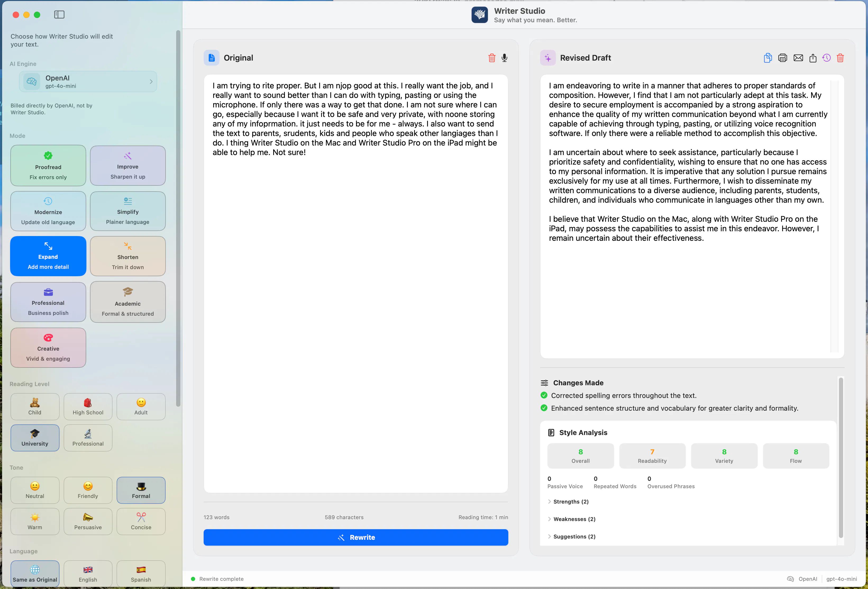Set output language to Spanish

point(141,574)
